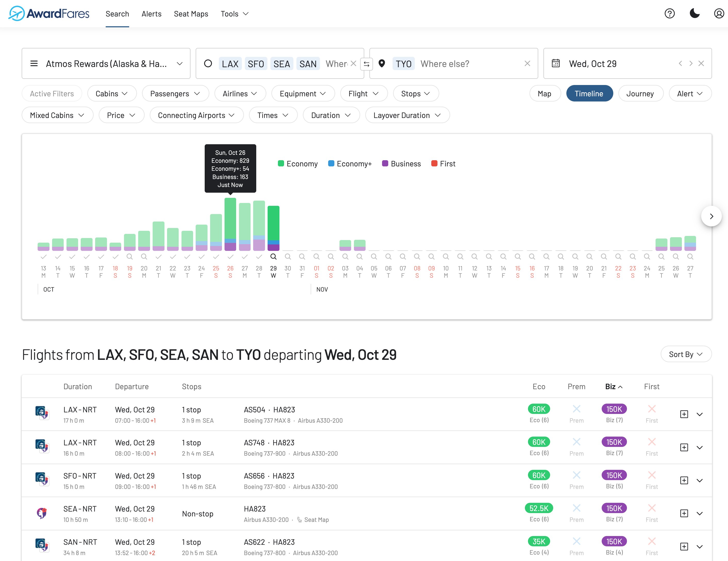
Task: Click the next day arrow in date field
Action: click(691, 63)
